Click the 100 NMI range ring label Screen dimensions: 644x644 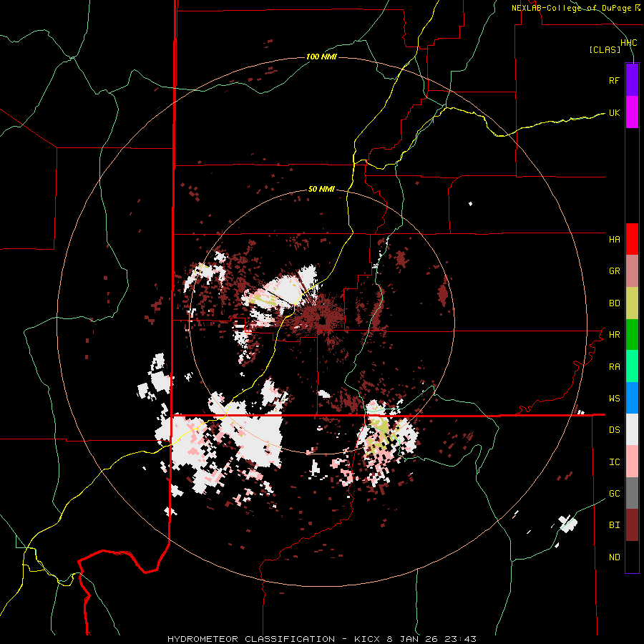click(321, 57)
